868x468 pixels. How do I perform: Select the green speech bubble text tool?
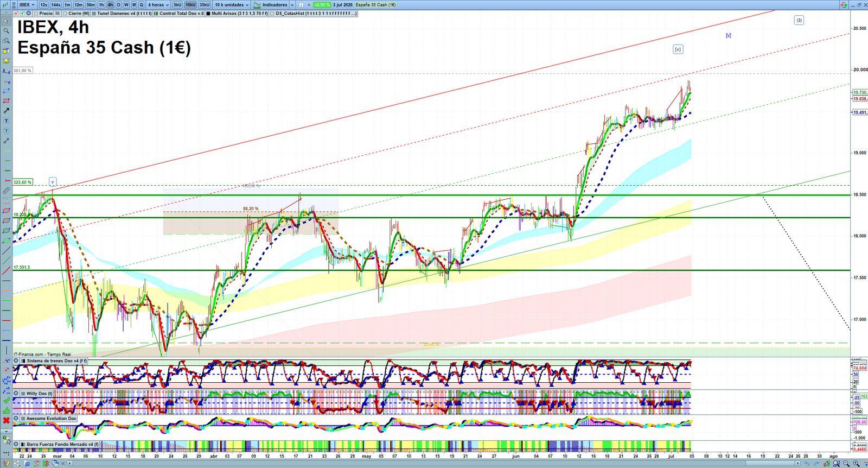click(7, 131)
